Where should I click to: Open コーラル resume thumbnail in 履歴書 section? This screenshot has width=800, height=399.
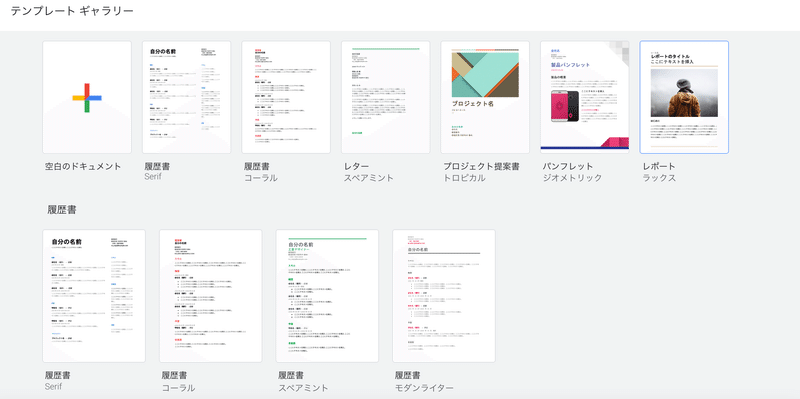pos(211,296)
